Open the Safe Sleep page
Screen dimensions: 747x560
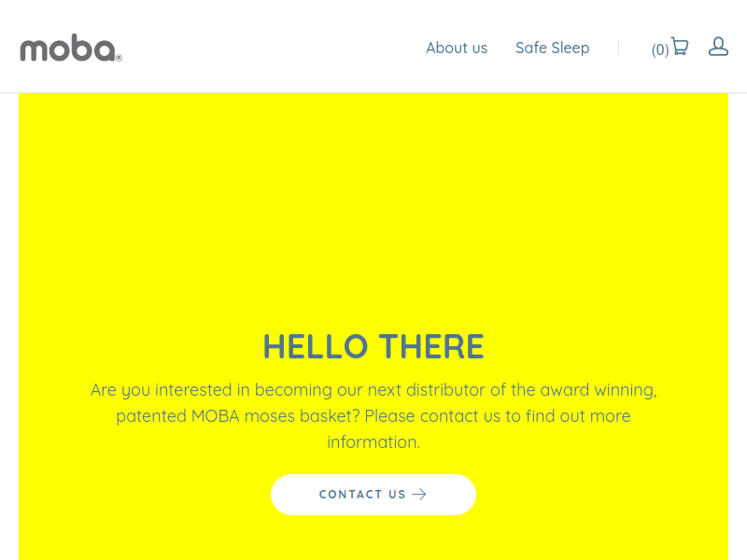coord(552,48)
